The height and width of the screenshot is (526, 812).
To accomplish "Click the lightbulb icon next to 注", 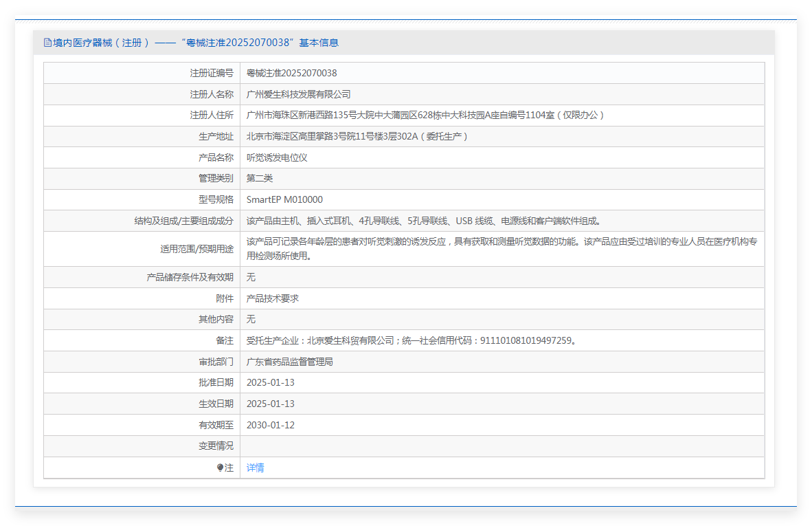I will 220,468.
